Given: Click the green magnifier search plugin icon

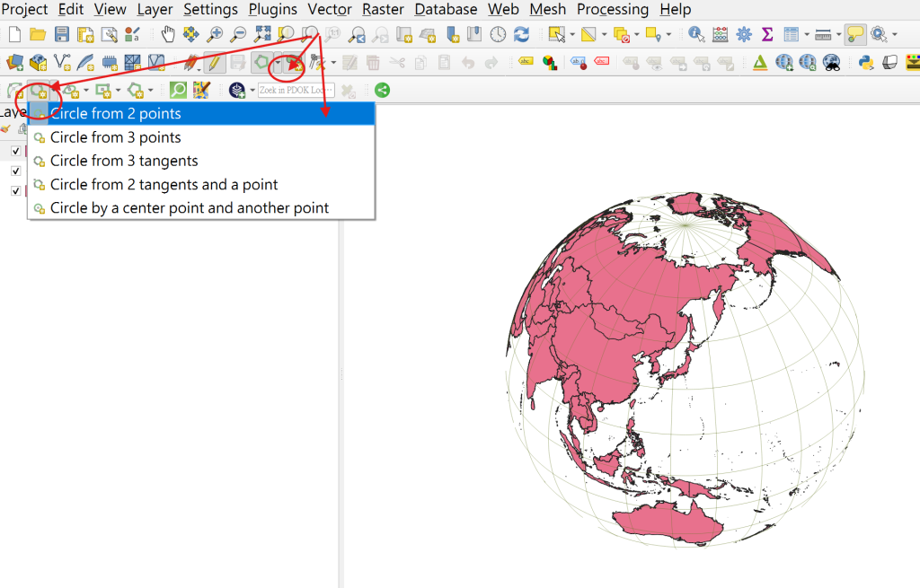Looking at the screenshot, I should [x=178, y=91].
